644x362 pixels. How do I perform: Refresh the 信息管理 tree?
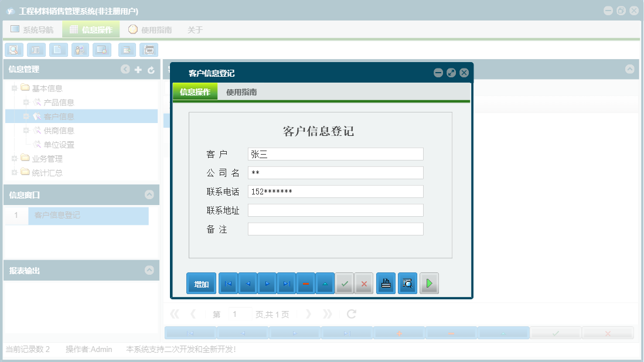click(x=151, y=70)
